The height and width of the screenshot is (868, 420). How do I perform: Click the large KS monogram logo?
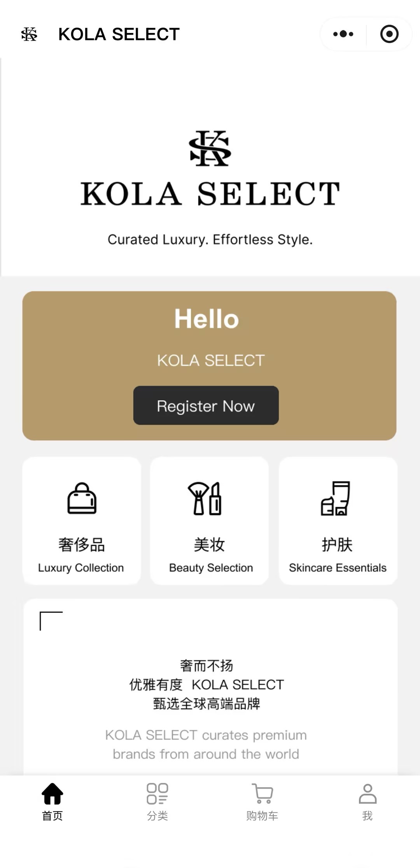pyautogui.click(x=210, y=148)
